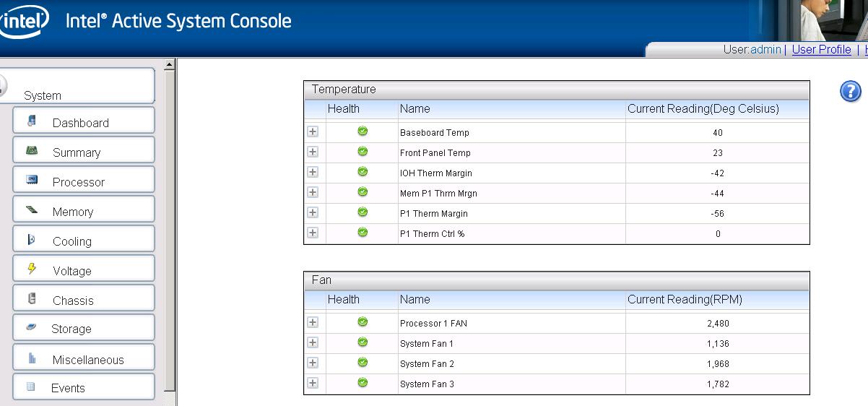Click the admin user name
This screenshot has width=868, height=406.
pos(765,49)
